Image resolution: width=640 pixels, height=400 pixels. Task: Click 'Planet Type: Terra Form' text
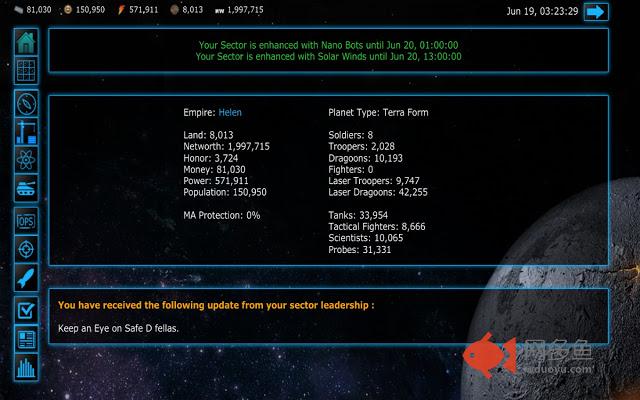point(378,113)
